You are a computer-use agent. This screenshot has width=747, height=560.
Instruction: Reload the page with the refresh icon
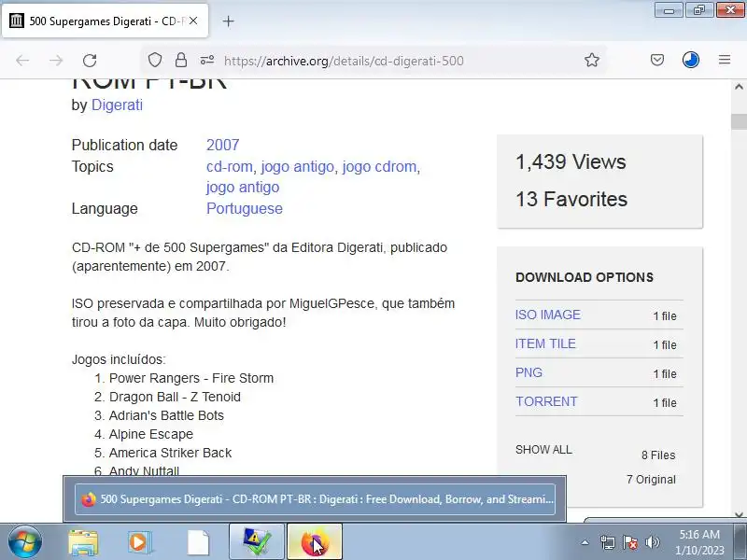[90, 61]
